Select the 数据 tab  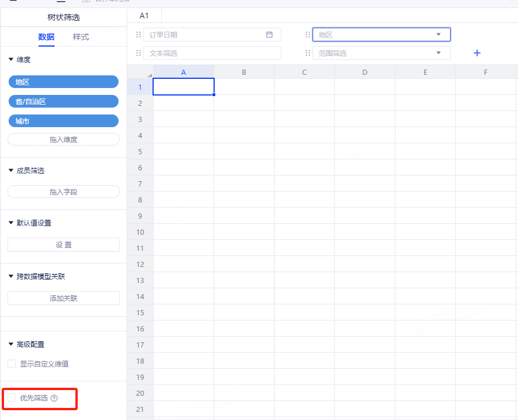(x=46, y=37)
